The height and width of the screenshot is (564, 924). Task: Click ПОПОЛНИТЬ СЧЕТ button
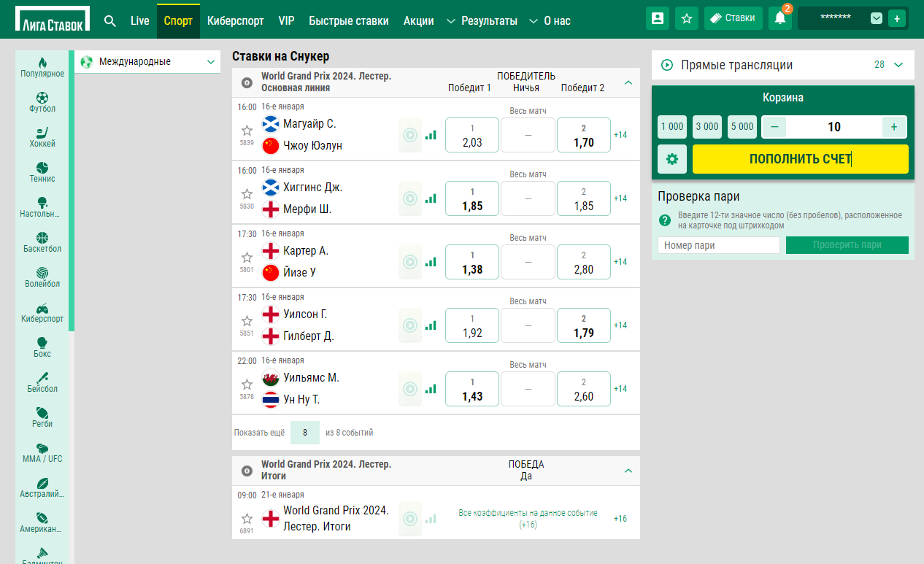pyautogui.click(x=801, y=159)
